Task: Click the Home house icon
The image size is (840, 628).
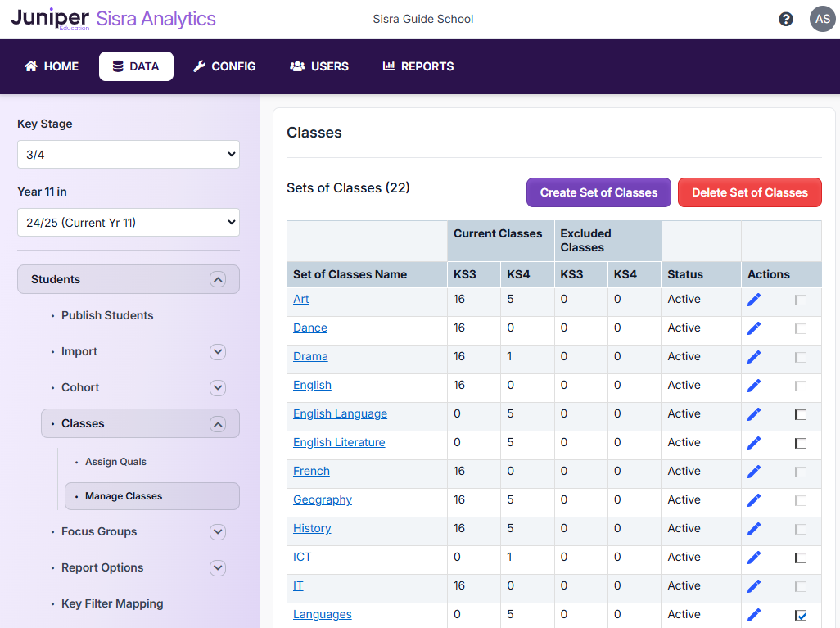Action: click(30, 66)
